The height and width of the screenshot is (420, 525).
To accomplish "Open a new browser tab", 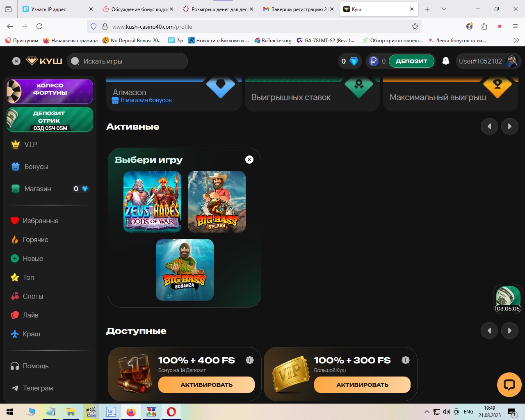I will click(427, 9).
